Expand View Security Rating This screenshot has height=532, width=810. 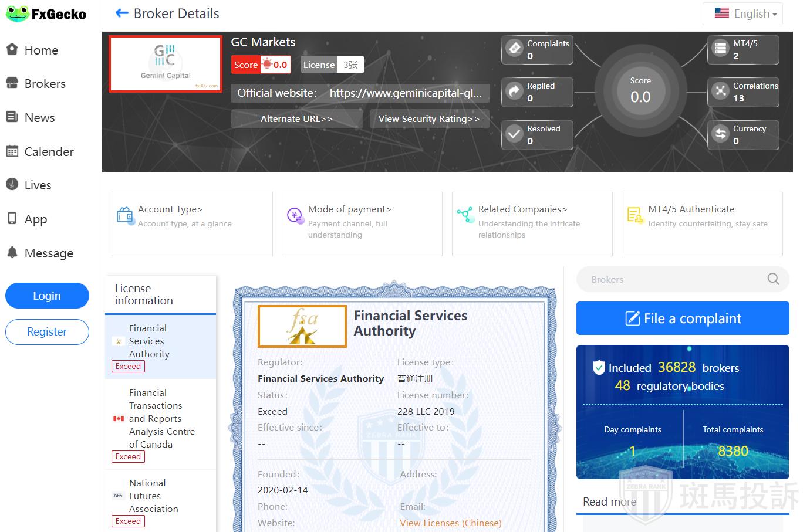[x=429, y=119]
